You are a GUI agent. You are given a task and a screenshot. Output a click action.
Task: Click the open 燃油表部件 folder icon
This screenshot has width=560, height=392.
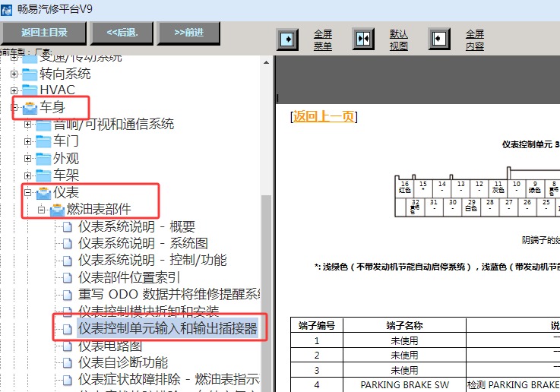[57, 210]
